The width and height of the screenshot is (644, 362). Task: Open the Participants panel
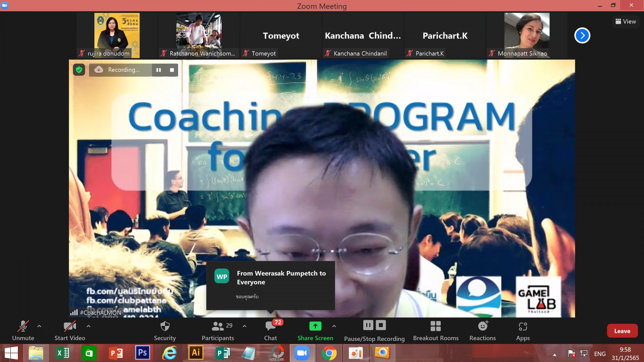[x=218, y=330]
